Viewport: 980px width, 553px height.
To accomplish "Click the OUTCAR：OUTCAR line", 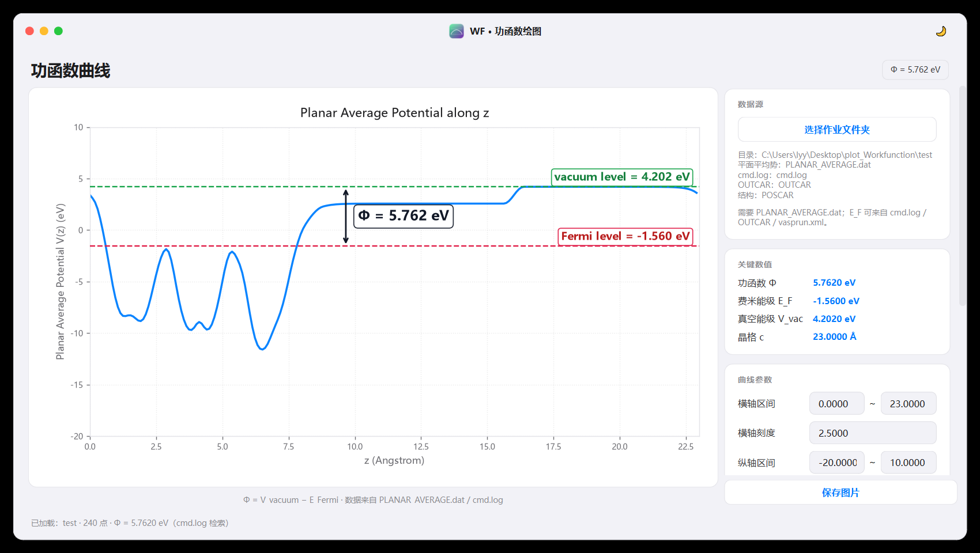I will point(774,185).
